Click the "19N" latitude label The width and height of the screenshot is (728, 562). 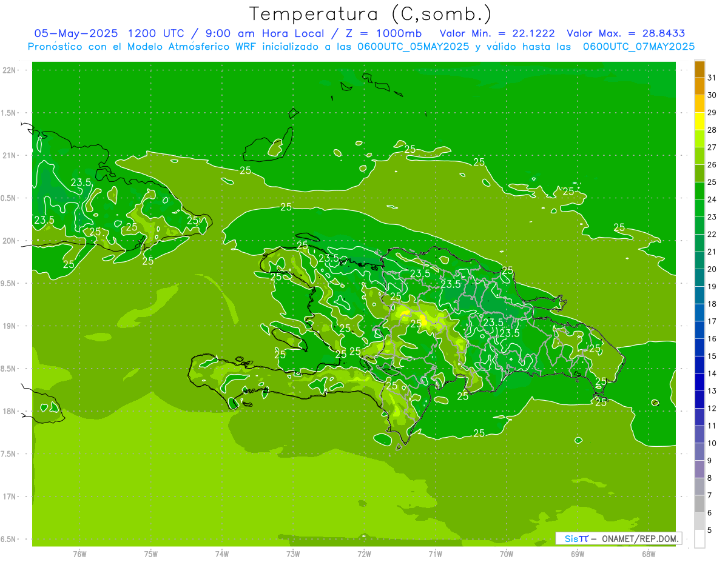pos(9,326)
